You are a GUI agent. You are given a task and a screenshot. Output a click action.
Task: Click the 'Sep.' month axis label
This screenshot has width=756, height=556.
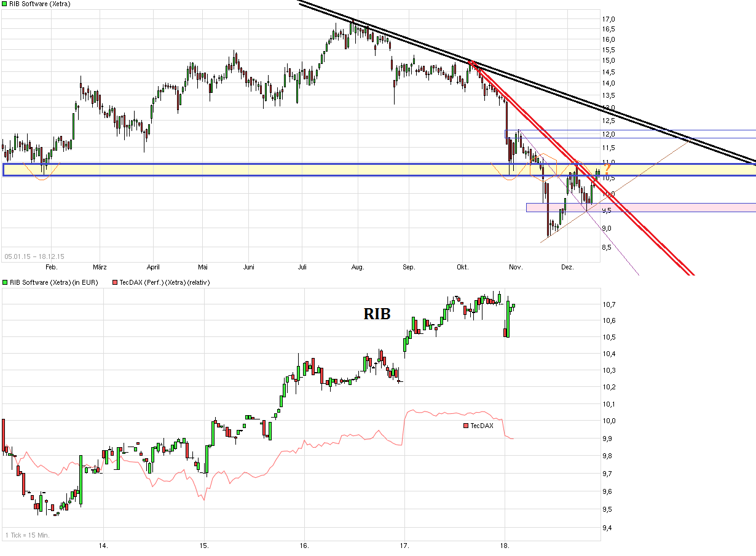409,267
